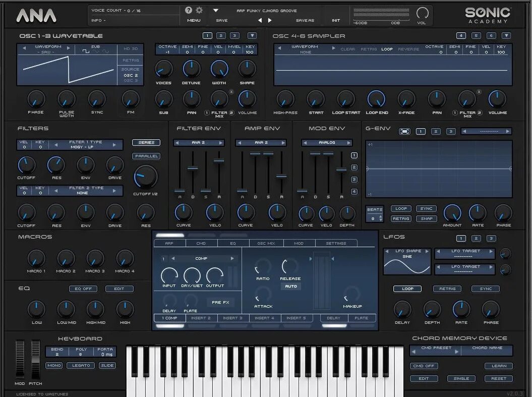The height and width of the screenshot is (397, 532).
Task: Select LFO 3 button
Action: (491, 238)
